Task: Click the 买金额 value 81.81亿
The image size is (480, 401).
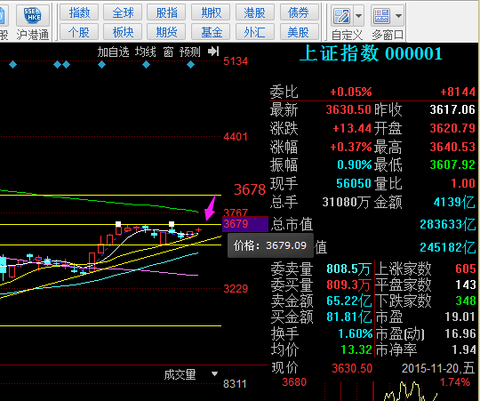Action: 349,317
